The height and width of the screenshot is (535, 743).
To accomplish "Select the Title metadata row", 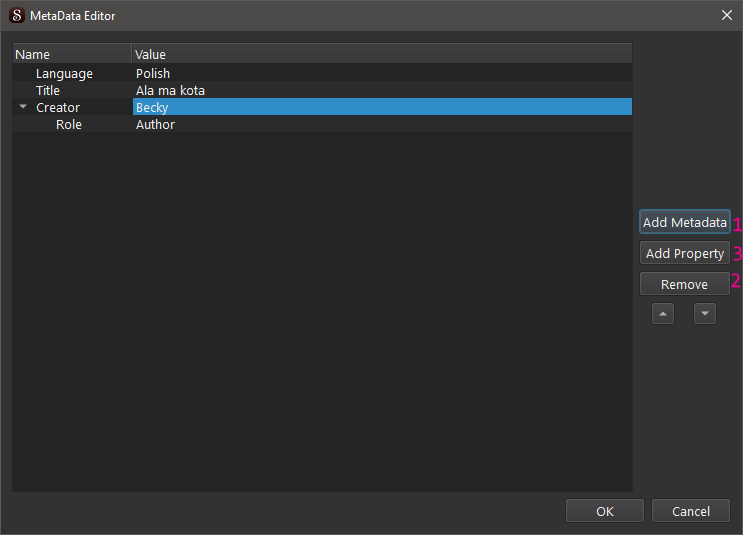I will click(48, 90).
